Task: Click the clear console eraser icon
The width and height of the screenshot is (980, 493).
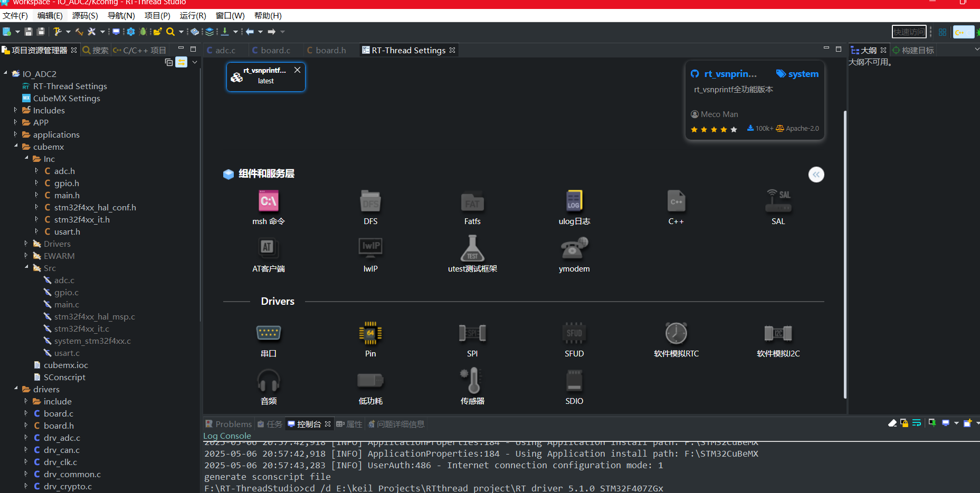Action: [892, 423]
